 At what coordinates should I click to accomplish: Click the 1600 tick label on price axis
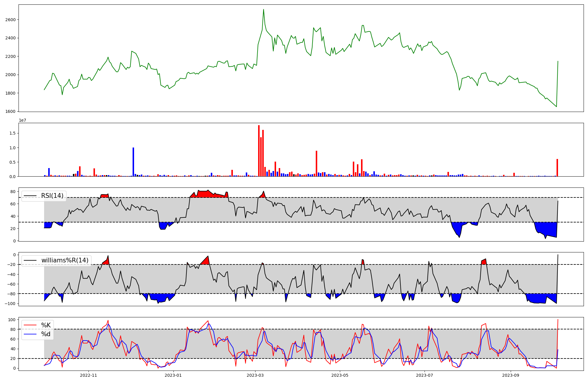(x=10, y=111)
